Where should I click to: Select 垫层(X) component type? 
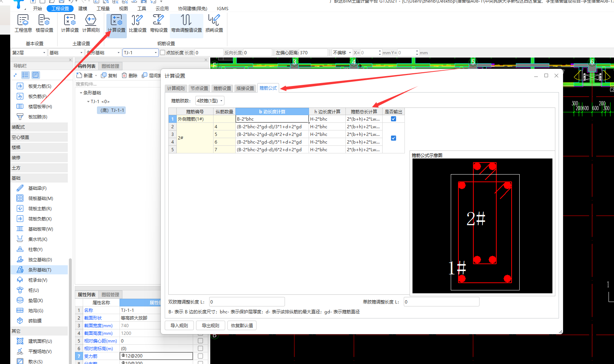tap(35, 301)
